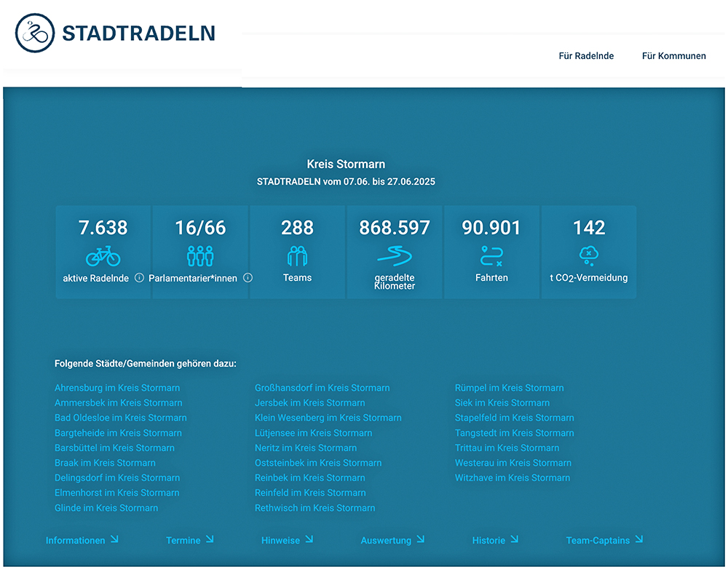Open Neritz im Kreis Stormarn
Screen dimensions: 728x569
[x=306, y=447]
